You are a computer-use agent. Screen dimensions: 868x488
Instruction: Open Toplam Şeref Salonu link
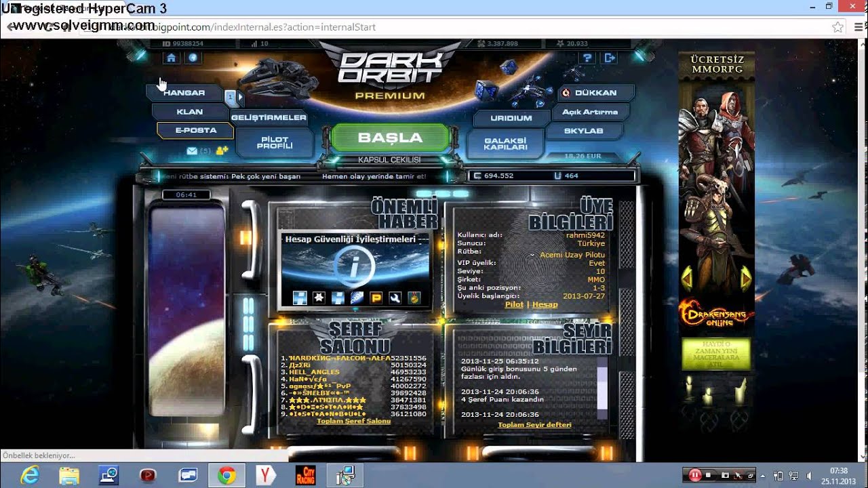353,421
